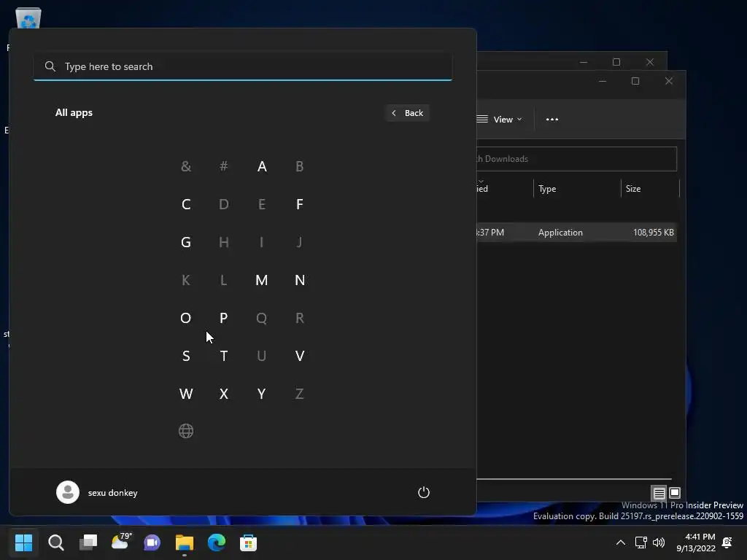Select letter T in the alphabet grid

(223, 356)
